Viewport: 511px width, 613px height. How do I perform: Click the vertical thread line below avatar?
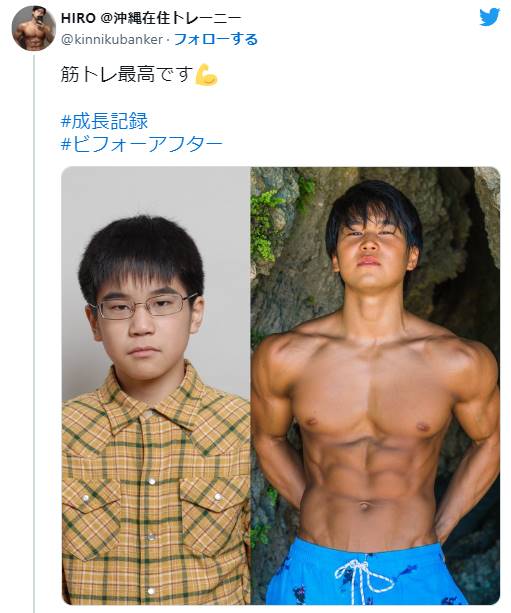tap(34, 332)
